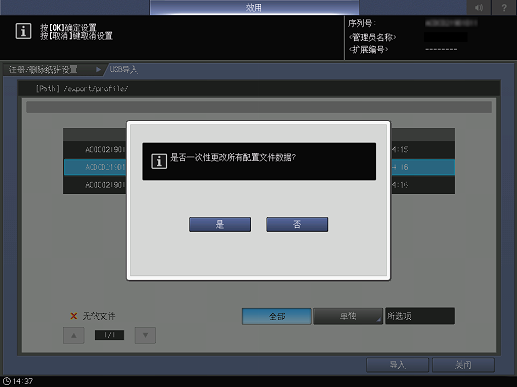Screen dimensions: 517x387
Task: Open help with the question mark icon
Action: pos(504,7)
